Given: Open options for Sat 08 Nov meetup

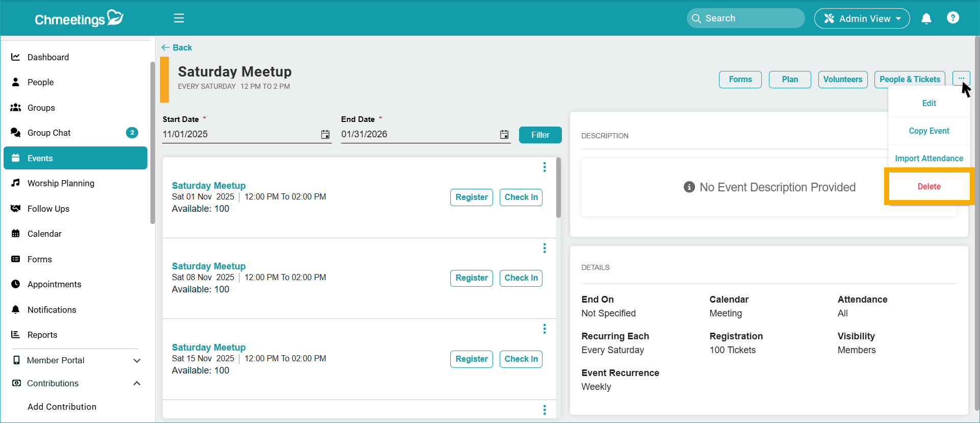Looking at the screenshot, I should pyautogui.click(x=545, y=248).
